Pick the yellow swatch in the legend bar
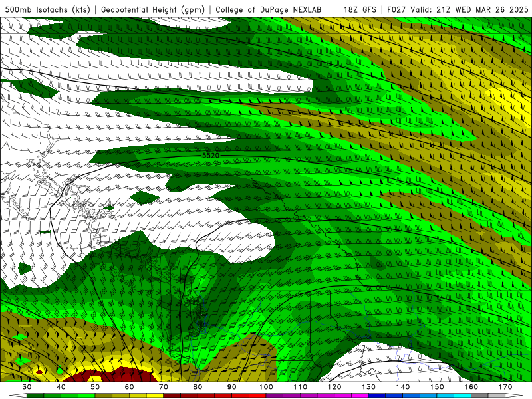Image resolution: width=532 pixels, height=399 pixels. coord(155,396)
